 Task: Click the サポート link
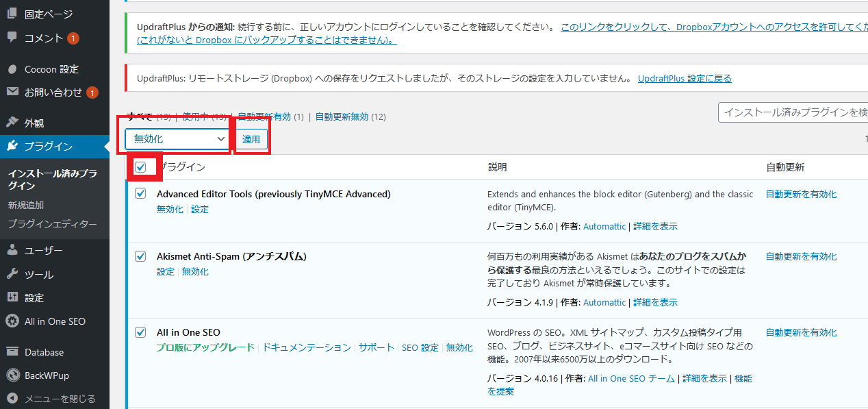pos(376,348)
